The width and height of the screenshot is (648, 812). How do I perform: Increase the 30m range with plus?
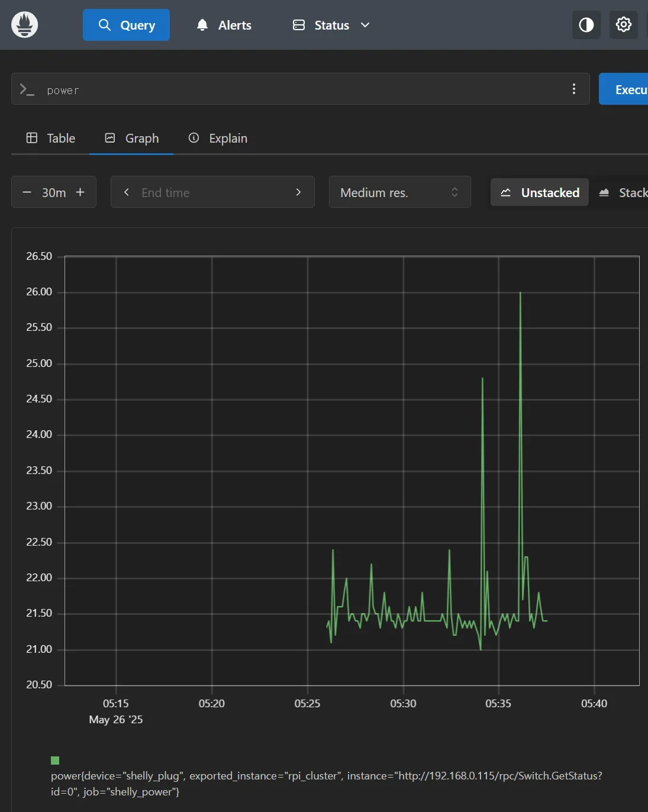pos(80,192)
